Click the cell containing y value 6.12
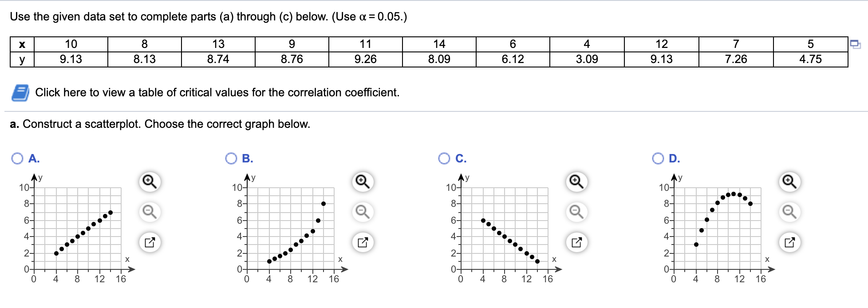The image size is (868, 308). click(x=513, y=58)
